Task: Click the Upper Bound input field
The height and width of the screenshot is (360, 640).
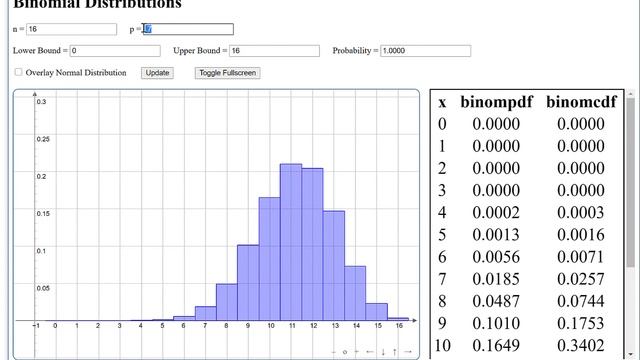Action: click(x=274, y=51)
